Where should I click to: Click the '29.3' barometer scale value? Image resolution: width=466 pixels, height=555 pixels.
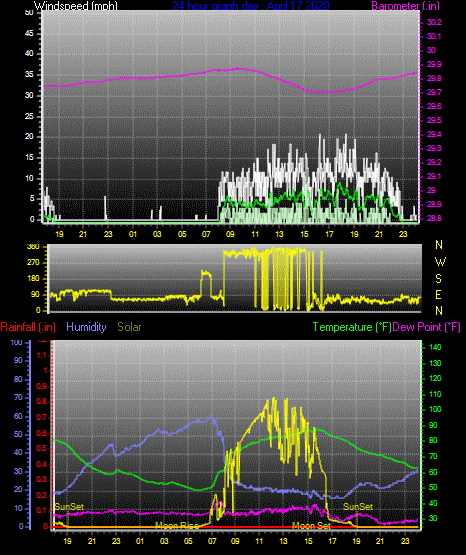pos(434,148)
